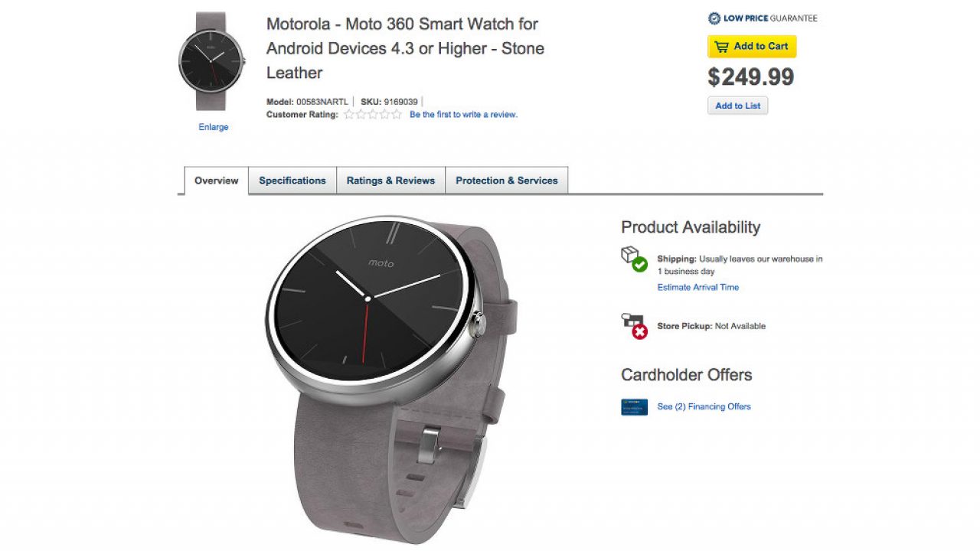Click the shopping cart icon on Add to Cart
The width and height of the screenshot is (980, 551).
721,47
